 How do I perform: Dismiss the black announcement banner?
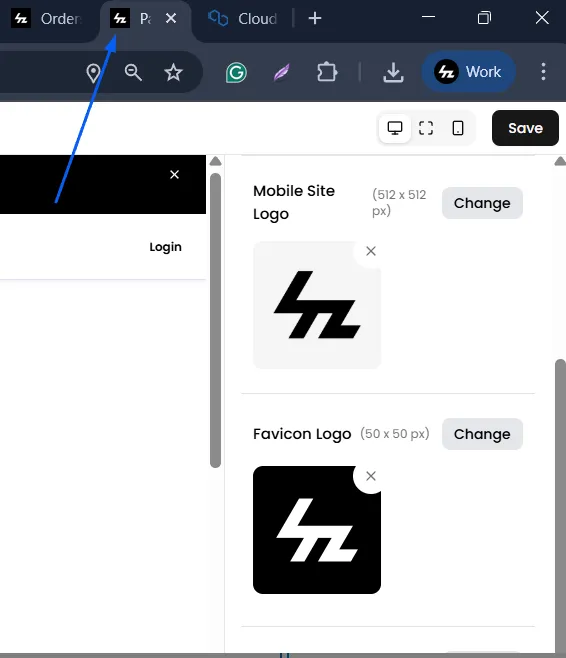click(x=175, y=175)
